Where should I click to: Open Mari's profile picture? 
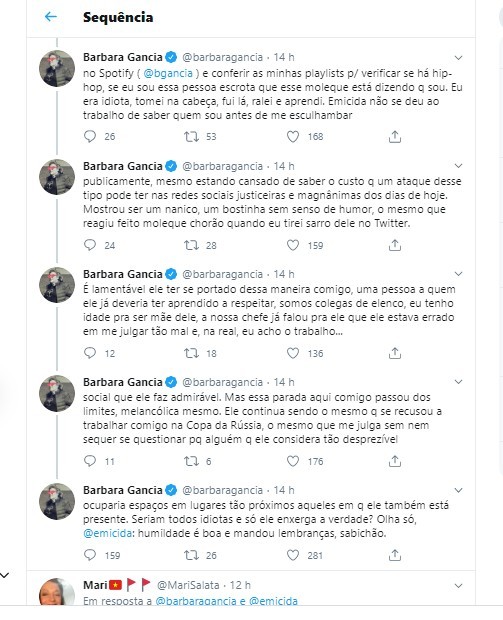pyautogui.click(x=57, y=592)
